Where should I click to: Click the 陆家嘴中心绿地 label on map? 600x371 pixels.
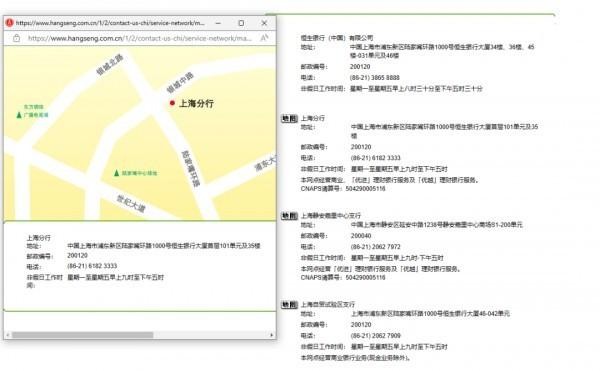pos(139,173)
